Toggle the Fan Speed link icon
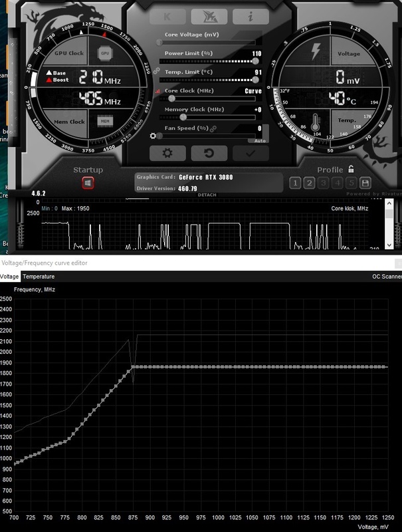402x532 pixels. click(213, 128)
